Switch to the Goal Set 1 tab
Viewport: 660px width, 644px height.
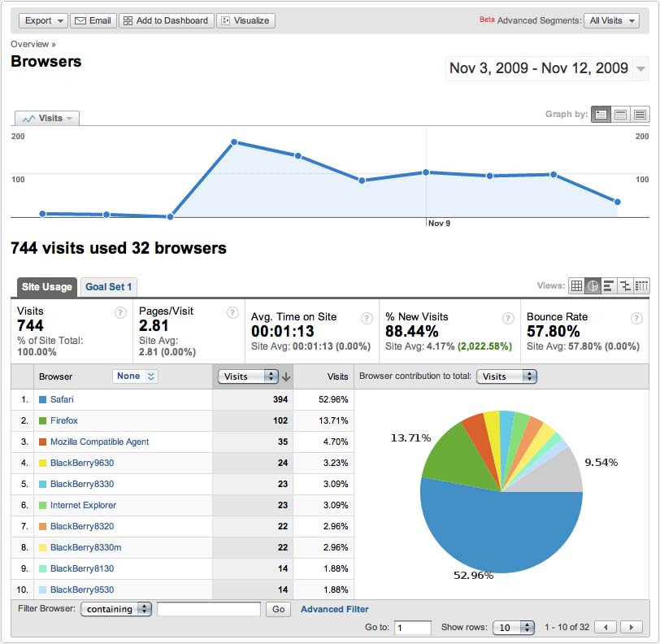pos(109,287)
